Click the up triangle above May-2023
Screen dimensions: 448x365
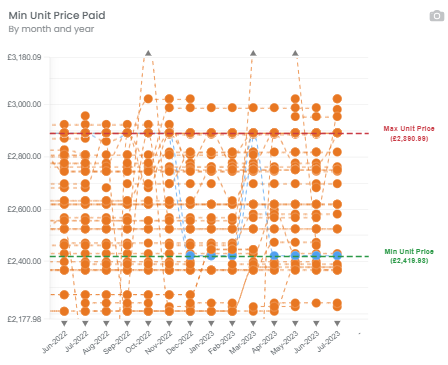(295, 53)
